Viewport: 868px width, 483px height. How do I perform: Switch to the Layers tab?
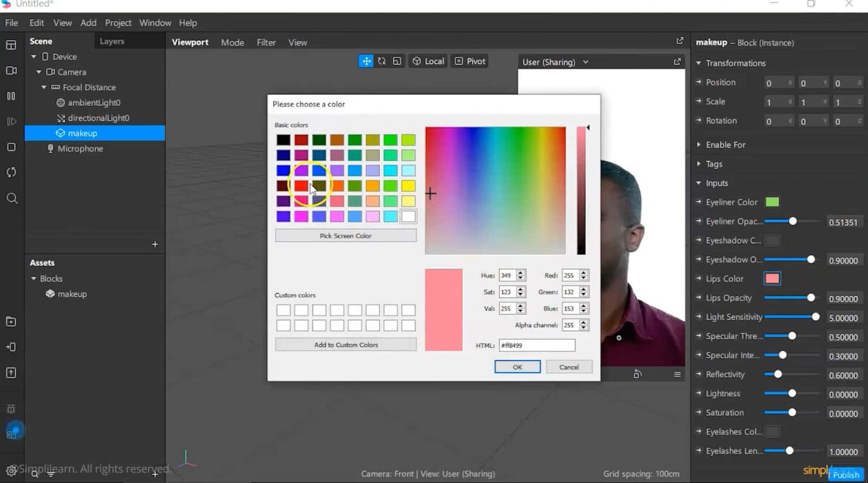click(112, 41)
